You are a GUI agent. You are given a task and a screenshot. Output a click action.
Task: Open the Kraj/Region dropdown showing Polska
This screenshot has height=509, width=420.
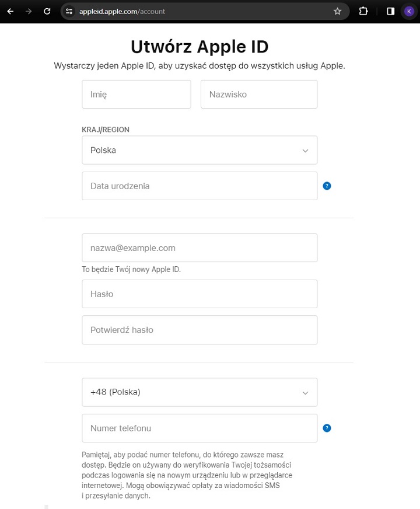(199, 150)
